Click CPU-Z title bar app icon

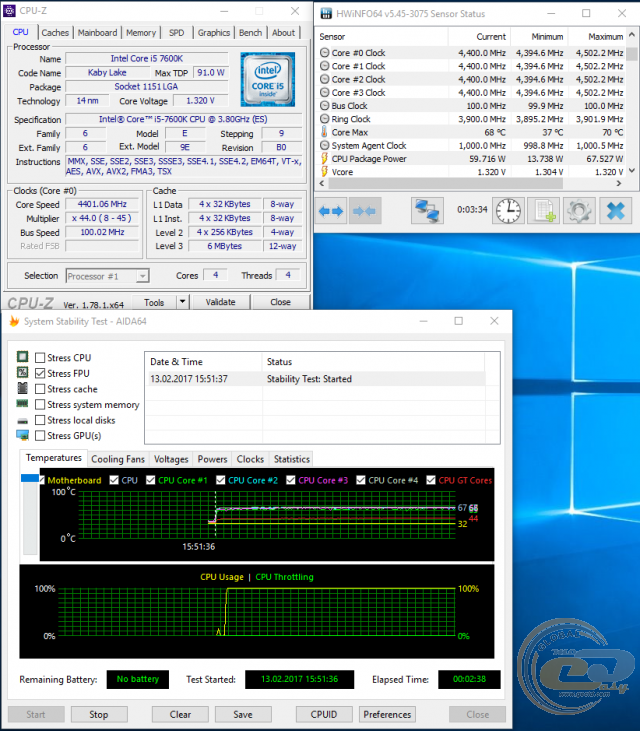pos(9,11)
